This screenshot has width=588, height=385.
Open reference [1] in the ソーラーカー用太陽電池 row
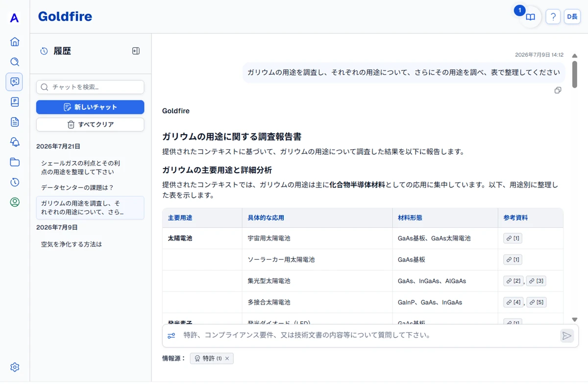513,259
